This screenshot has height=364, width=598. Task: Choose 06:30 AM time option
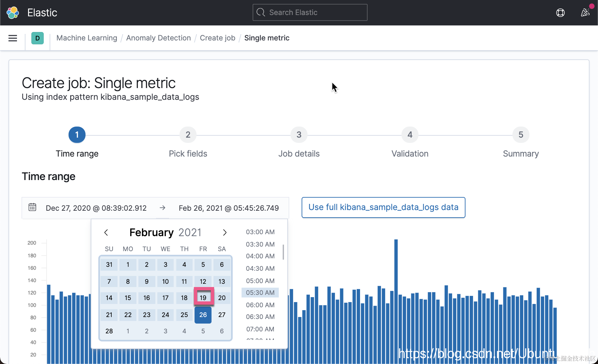coord(260,317)
